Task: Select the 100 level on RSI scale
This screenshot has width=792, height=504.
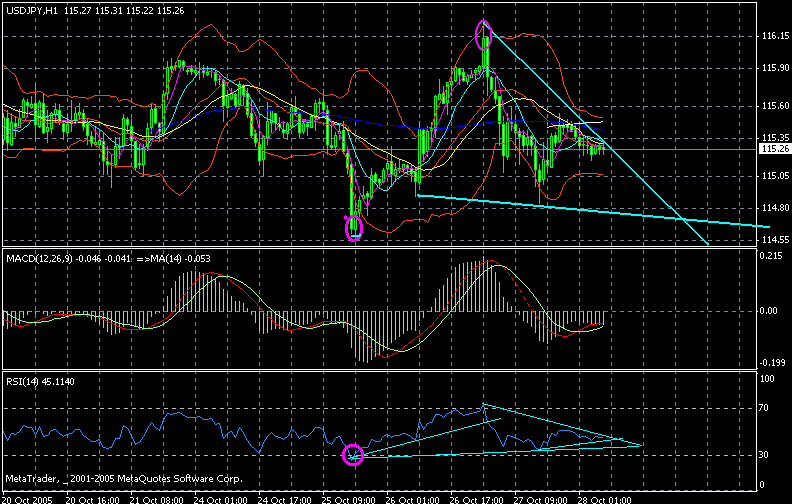Action: (767, 379)
